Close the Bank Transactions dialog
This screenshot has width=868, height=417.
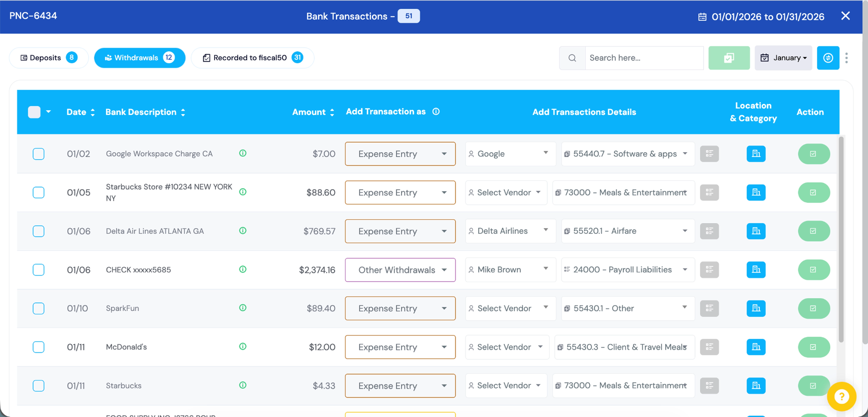coord(846,16)
